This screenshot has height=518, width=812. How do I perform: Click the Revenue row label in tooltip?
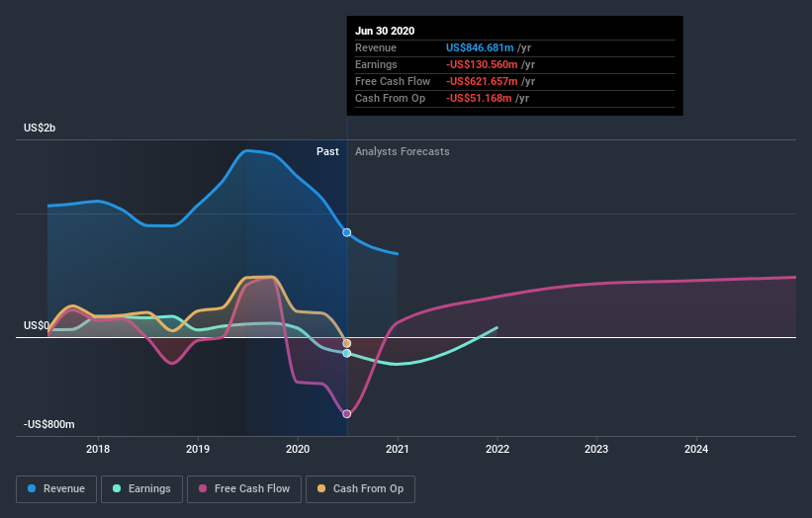point(376,47)
